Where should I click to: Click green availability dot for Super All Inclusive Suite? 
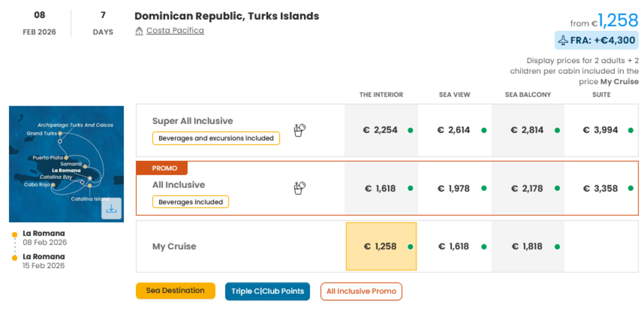pos(631,130)
